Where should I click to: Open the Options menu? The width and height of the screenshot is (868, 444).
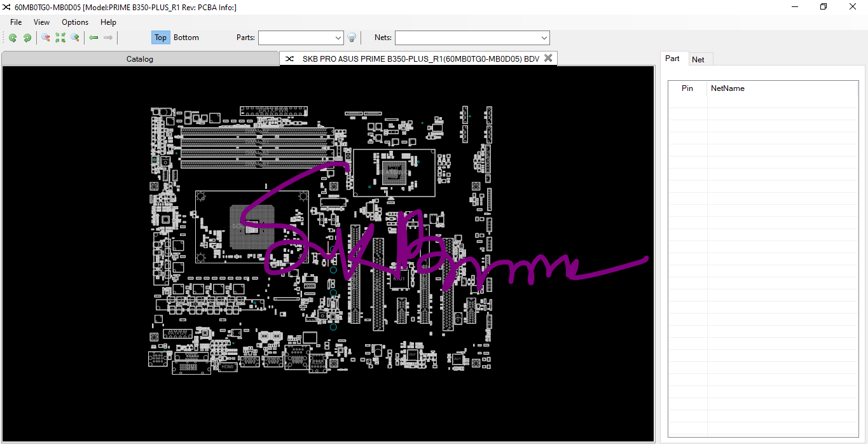click(75, 22)
